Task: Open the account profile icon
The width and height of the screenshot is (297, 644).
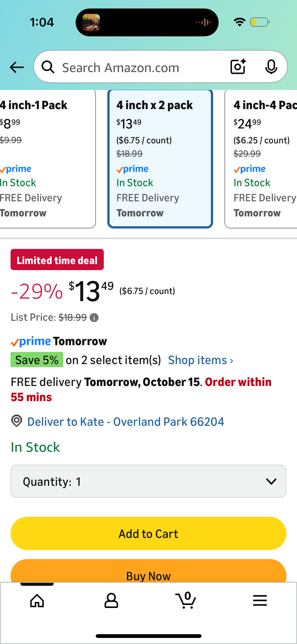Action: [x=111, y=601]
